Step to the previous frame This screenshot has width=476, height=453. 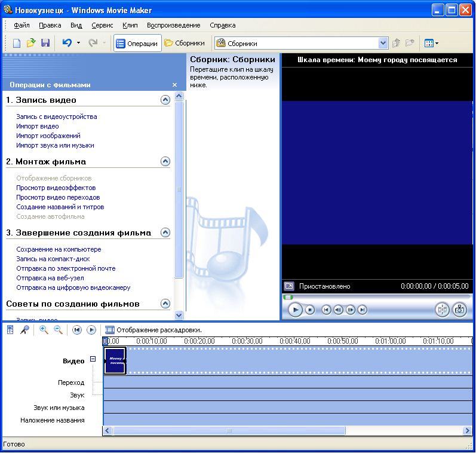click(x=338, y=310)
